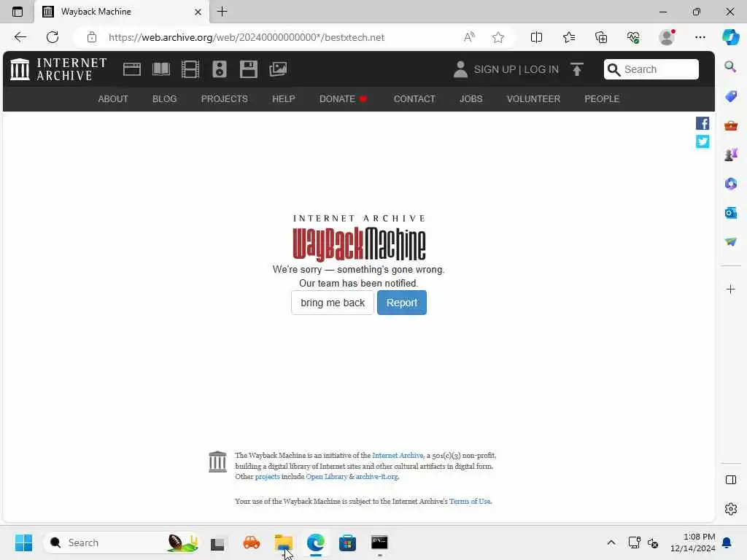Open the CONTACT menu item
Image resolution: width=747 pixels, height=560 pixels.
[x=414, y=98]
